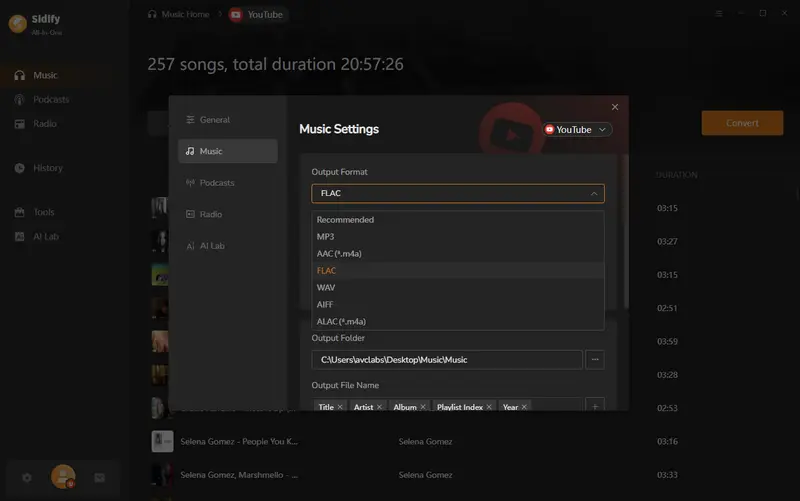Switch to the Radio settings tab

210,215
